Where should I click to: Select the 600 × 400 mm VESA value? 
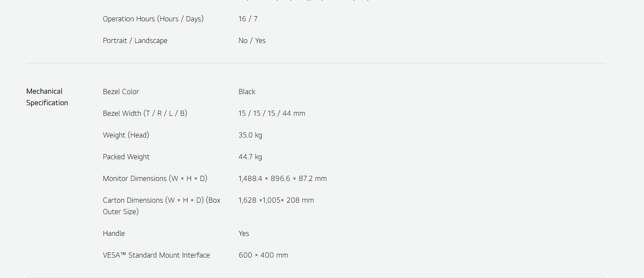(263, 255)
